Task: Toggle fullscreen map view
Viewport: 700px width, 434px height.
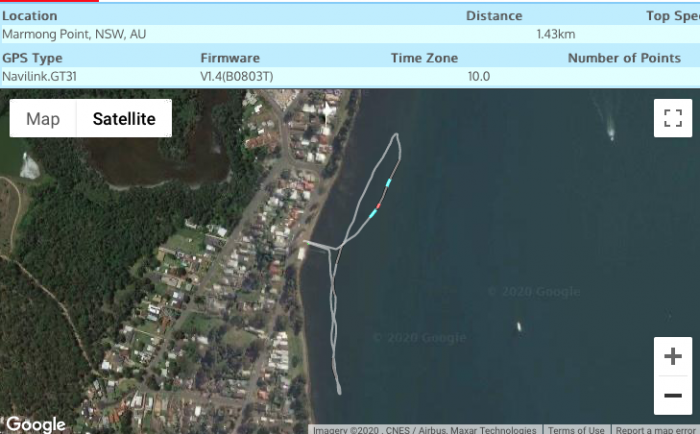Action: (x=672, y=118)
